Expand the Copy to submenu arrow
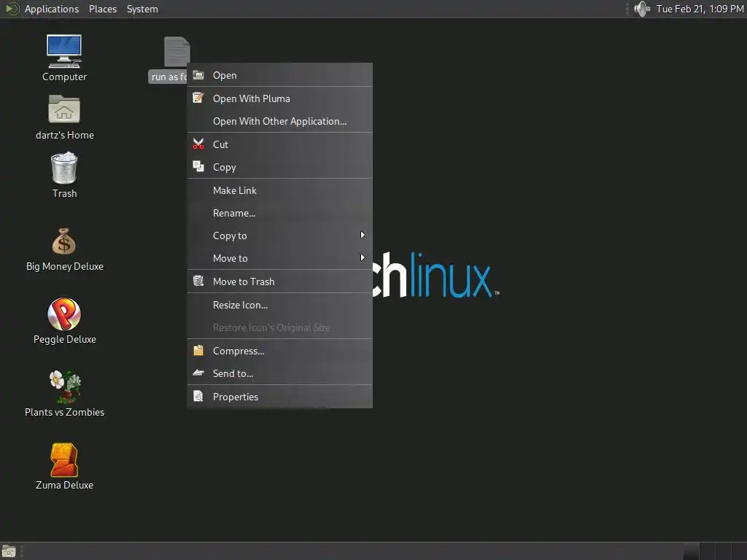The height and width of the screenshot is (560, 747). tap(363, 235)
